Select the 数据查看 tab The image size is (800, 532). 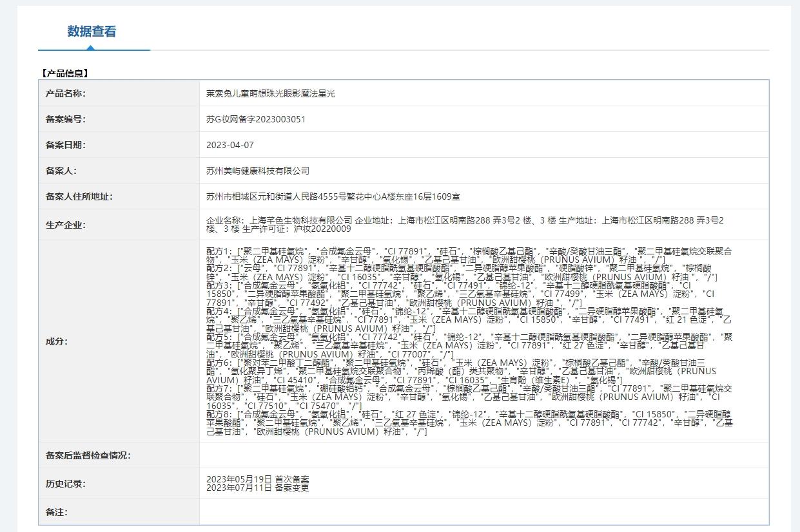point(92,32)
